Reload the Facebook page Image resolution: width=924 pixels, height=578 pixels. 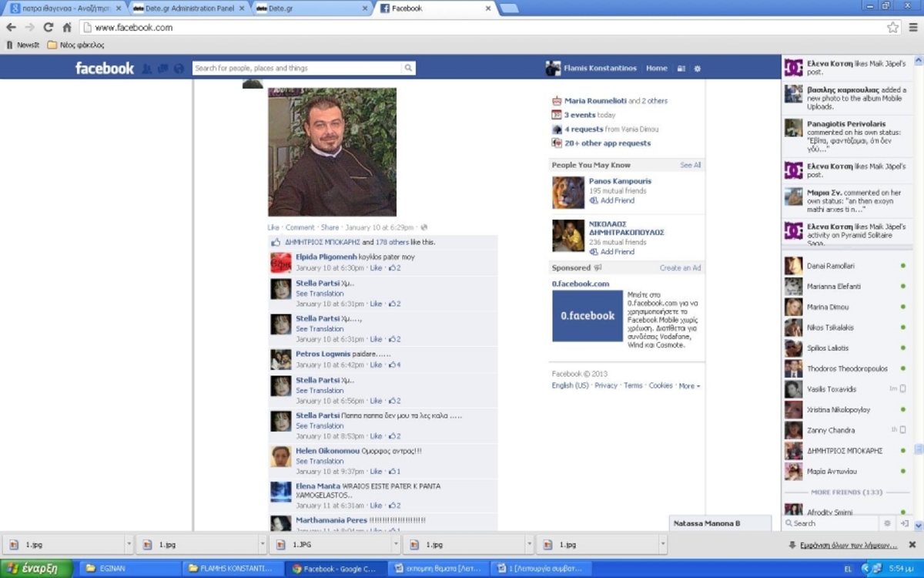point(48,28)
